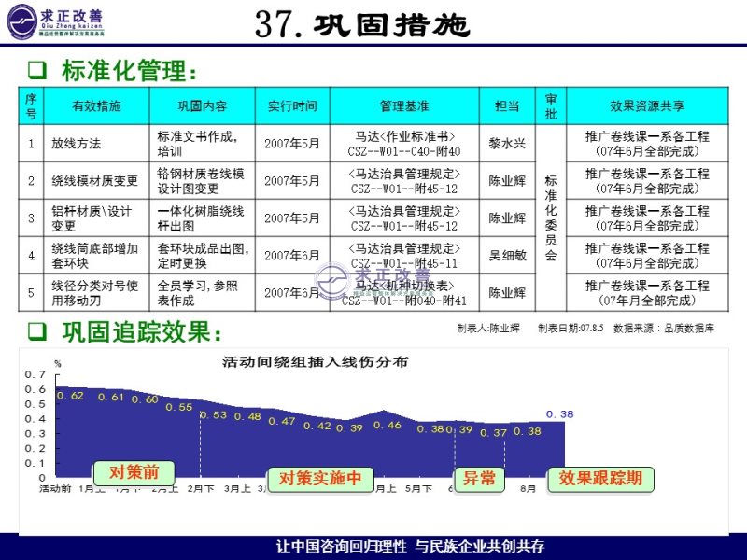Click the slide title 37. 巩固措施

click(x=362, y=25)
